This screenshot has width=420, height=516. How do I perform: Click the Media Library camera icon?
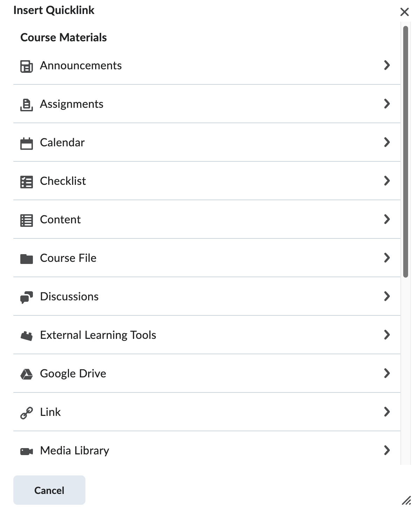(x=27, y=451)
